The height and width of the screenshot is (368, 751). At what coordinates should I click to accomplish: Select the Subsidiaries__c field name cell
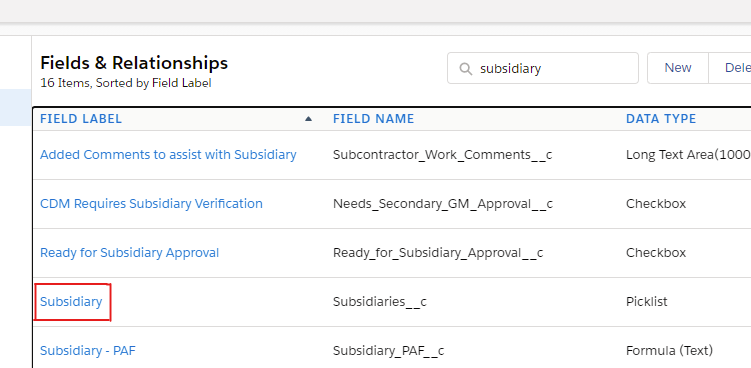point(380,302)
